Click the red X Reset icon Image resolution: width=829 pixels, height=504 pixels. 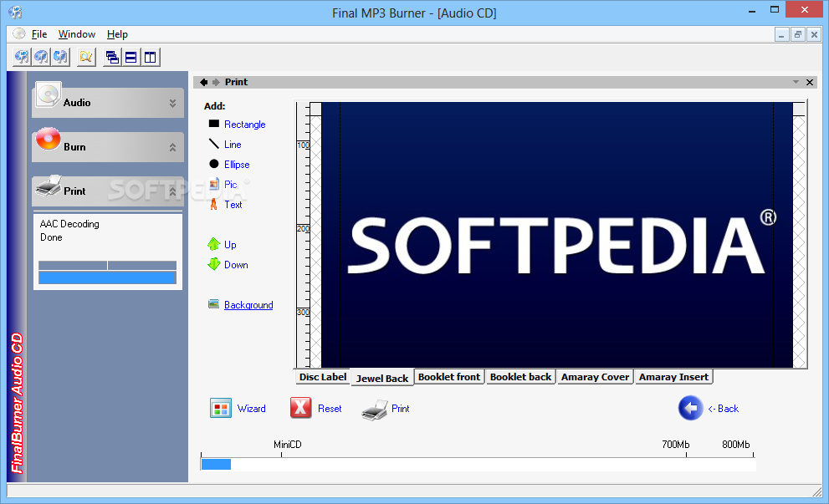click(300, 408)
